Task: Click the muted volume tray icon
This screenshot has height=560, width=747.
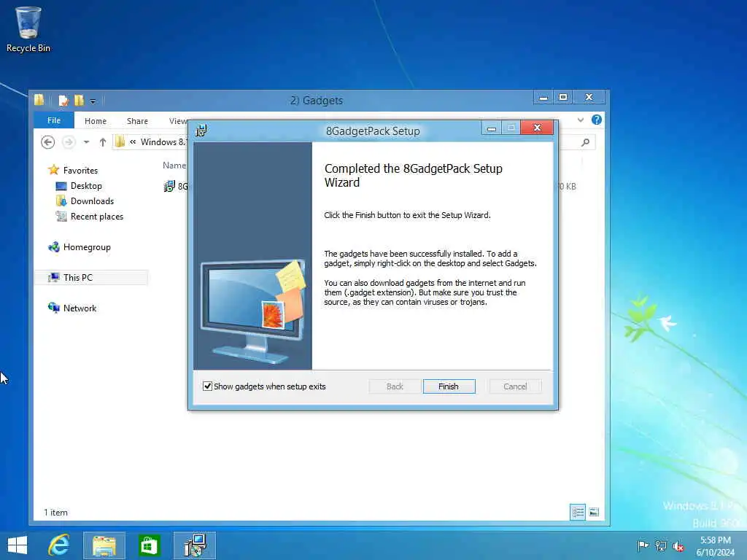Action: pyautogui.click(x=678, y=546)
